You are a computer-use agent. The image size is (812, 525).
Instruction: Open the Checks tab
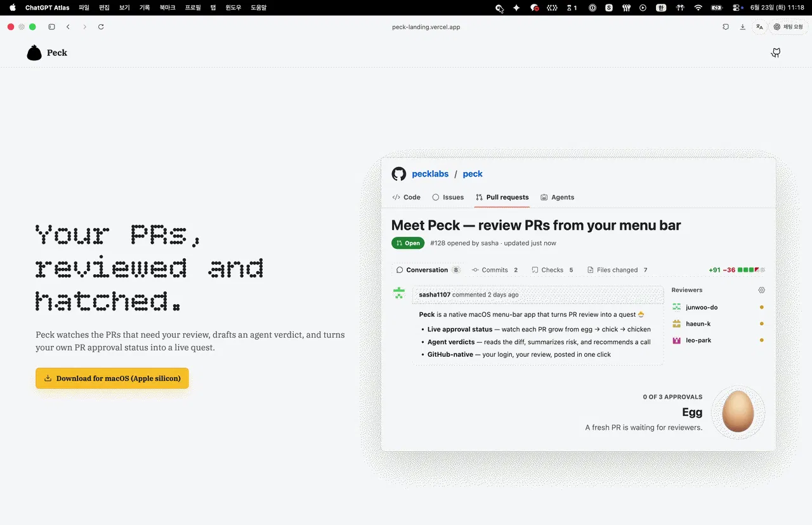click(553, 270)
